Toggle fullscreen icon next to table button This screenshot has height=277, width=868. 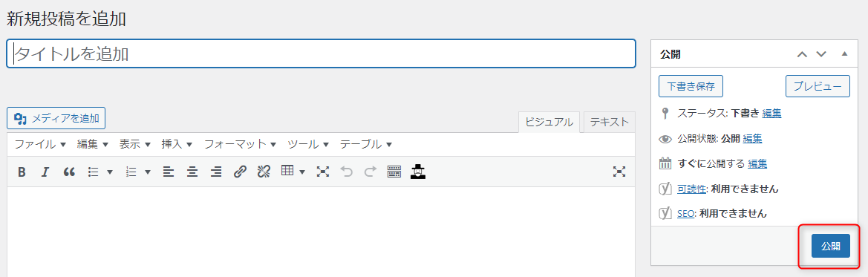click(323, 172)
